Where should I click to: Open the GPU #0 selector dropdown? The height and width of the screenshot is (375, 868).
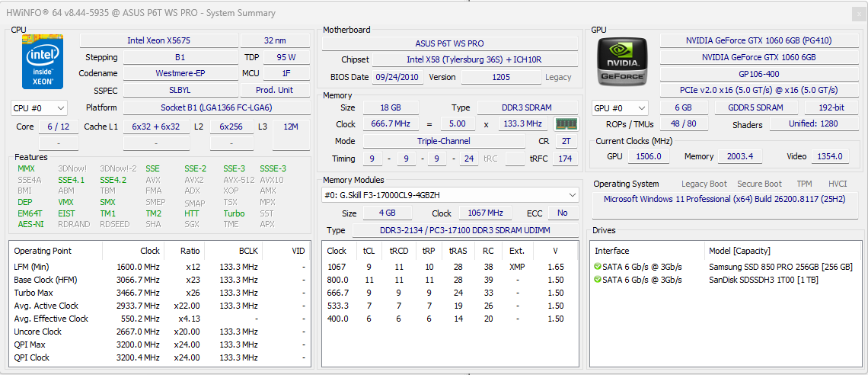point(620,108)
